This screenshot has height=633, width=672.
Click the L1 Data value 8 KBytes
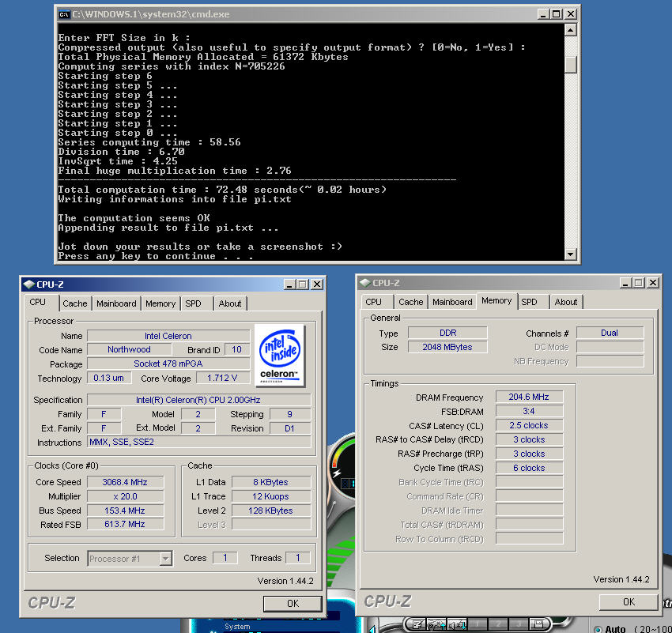click(x=271, y=482)
